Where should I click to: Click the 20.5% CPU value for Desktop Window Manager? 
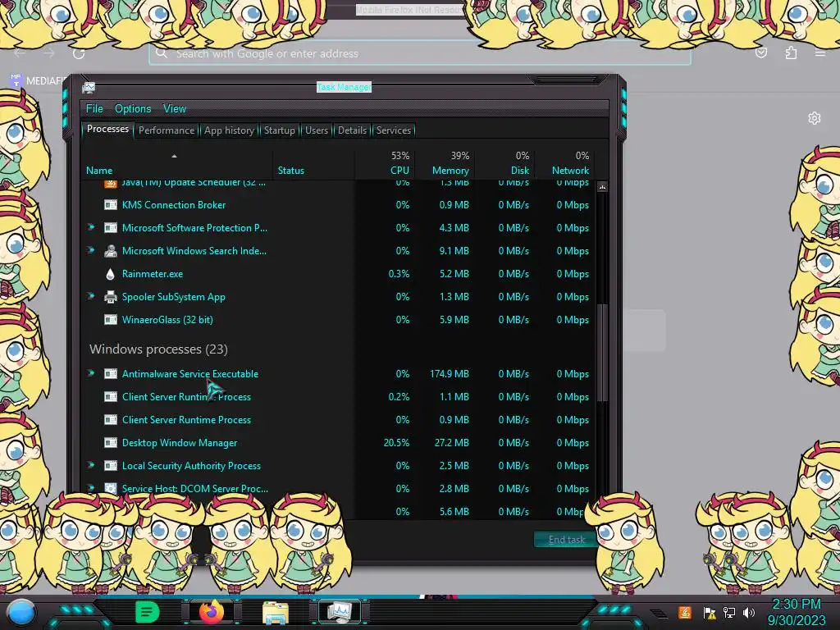click(x=396, y=443)
